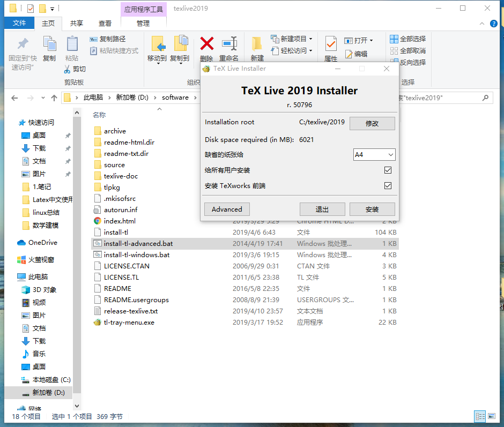Viewport: 504px width, 427px height.
Task: Click the installation root Change button
Action: click(372, 123)
